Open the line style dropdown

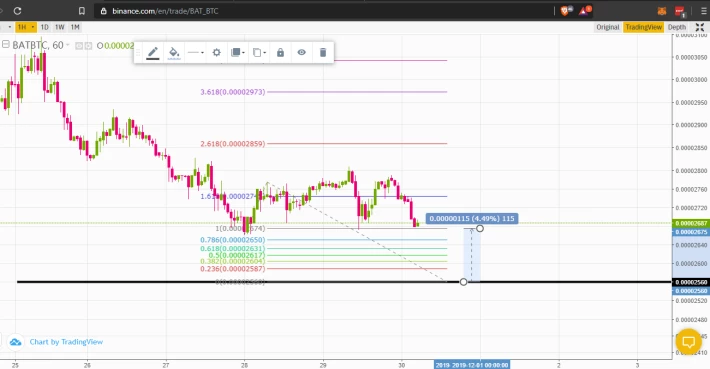[196, 53]
